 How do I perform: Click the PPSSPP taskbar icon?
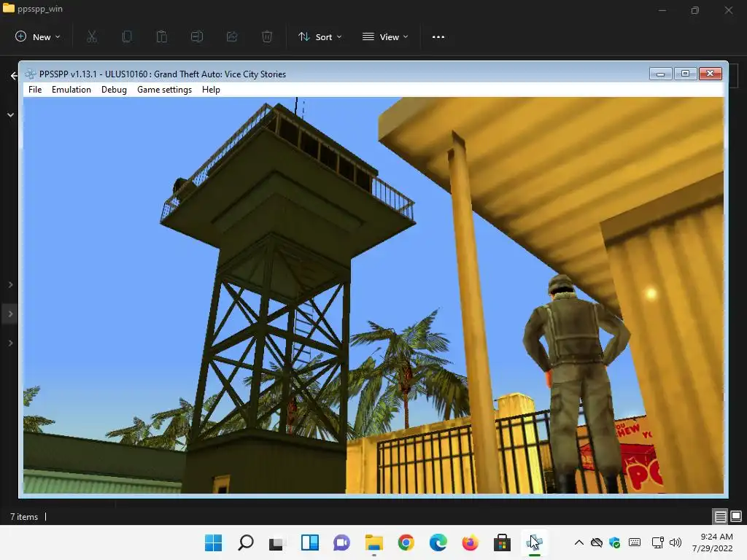534,542
